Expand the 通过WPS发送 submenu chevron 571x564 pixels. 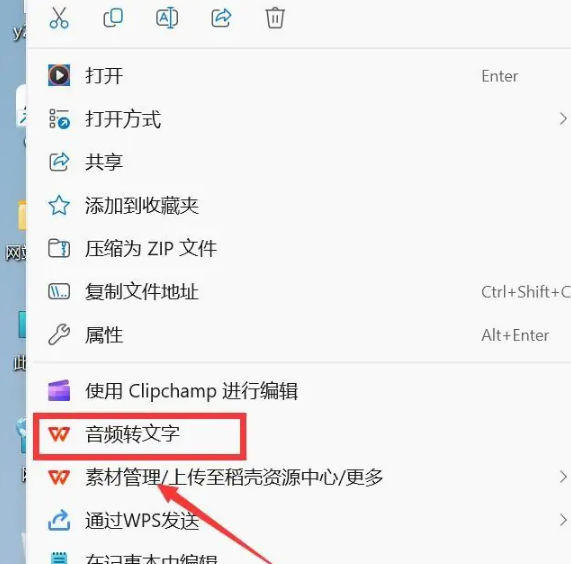563,520
